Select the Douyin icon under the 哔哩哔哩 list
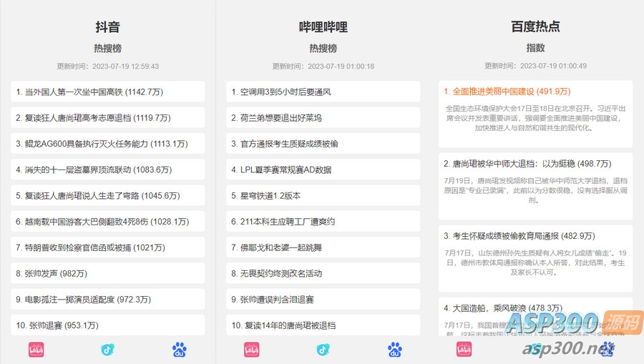The image size is (644, 364). pos(323,350)
